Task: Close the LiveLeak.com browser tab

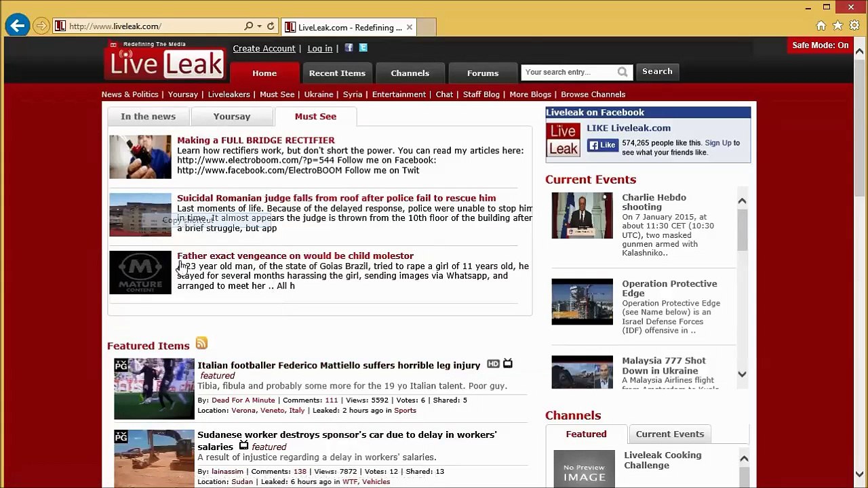Action: [410, 27]
